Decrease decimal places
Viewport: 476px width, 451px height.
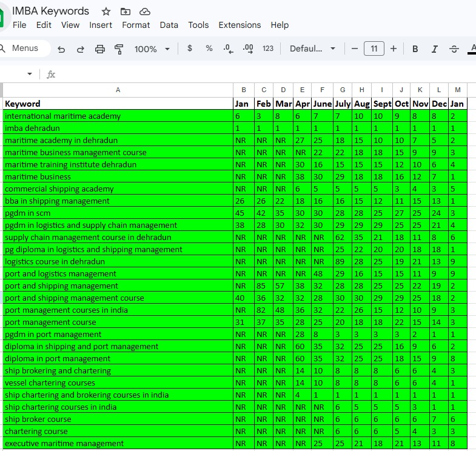[x=228, y=48]
